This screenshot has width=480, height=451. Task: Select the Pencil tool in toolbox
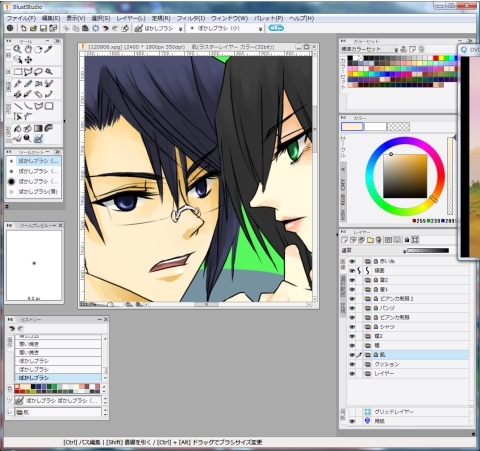point(28,84)
